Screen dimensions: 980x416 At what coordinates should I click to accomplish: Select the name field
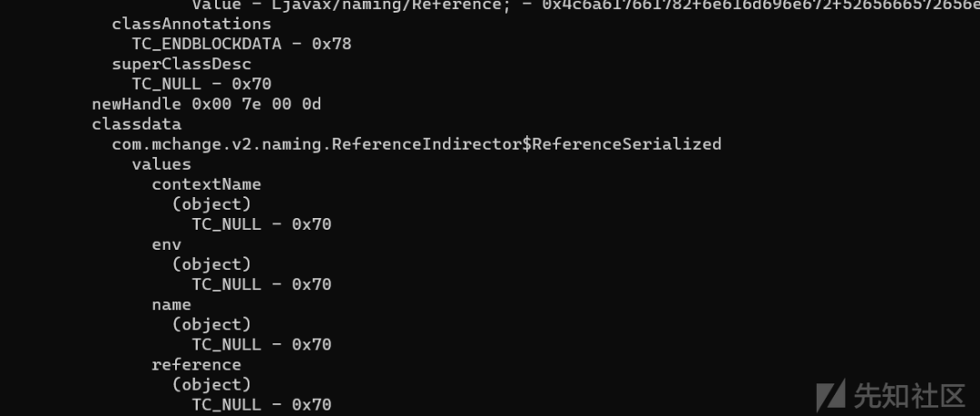tap(171, 304)
